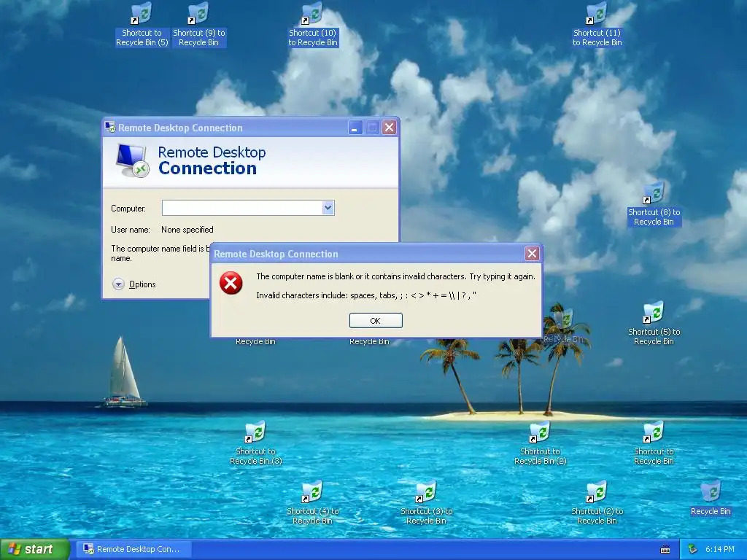The width and height of the screenshot is (747, 560).
Task: Select the unnumbered Shortcut to Recycle Bin icon
Action: coord(654,443)
